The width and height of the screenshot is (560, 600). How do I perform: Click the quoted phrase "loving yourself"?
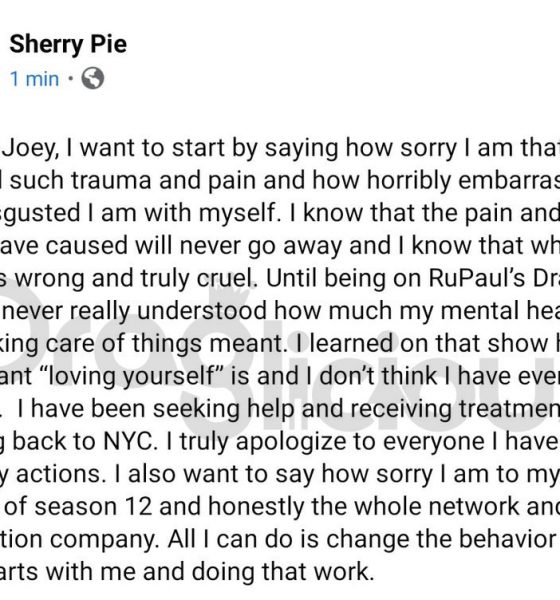click(126, 376)
